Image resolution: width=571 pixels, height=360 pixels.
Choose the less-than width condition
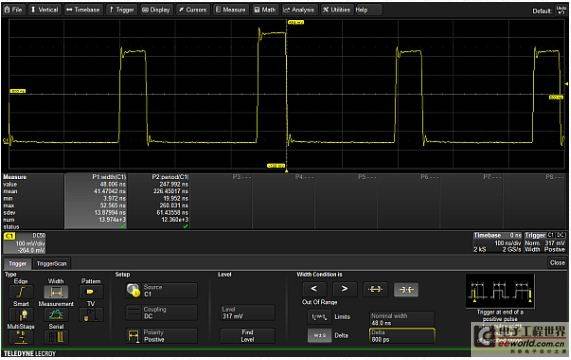314,289
